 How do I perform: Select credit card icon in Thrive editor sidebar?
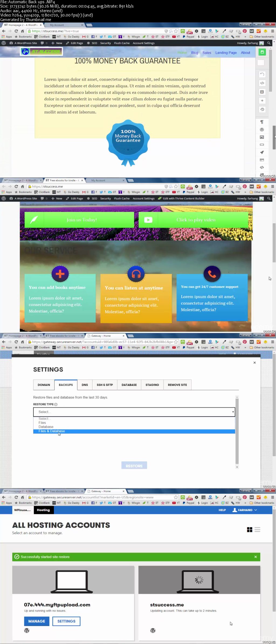pos(262,160)
